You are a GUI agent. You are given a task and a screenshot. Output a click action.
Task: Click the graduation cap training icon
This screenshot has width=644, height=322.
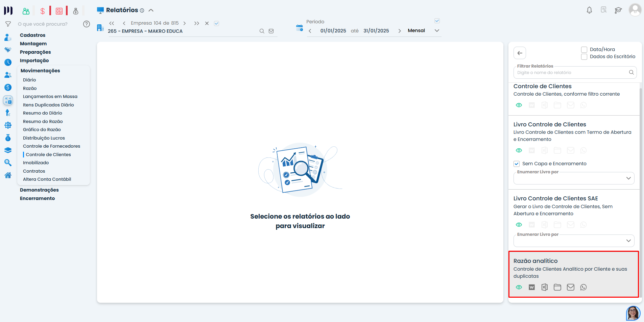click(x=618, y=10)
